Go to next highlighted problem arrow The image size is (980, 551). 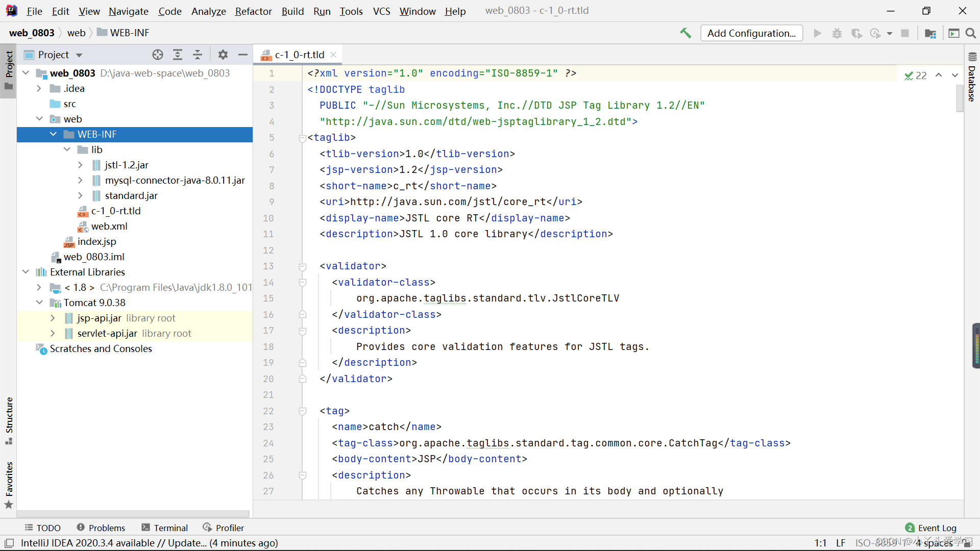point(955,75)
